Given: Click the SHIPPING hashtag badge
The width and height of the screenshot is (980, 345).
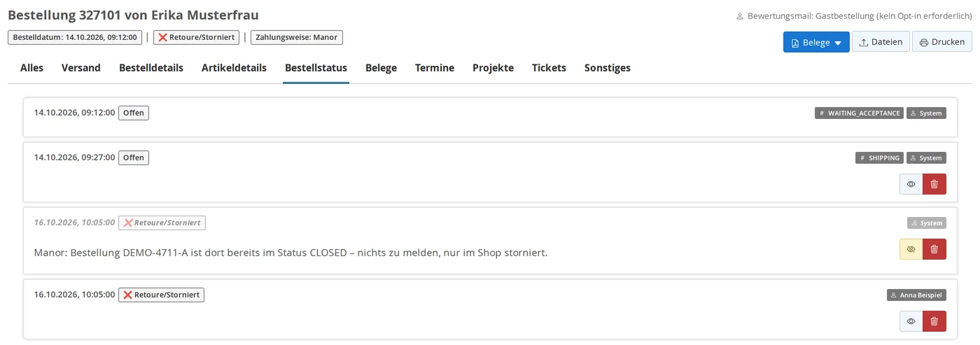Looking at the screenshot, I should (x=879, y=158).
